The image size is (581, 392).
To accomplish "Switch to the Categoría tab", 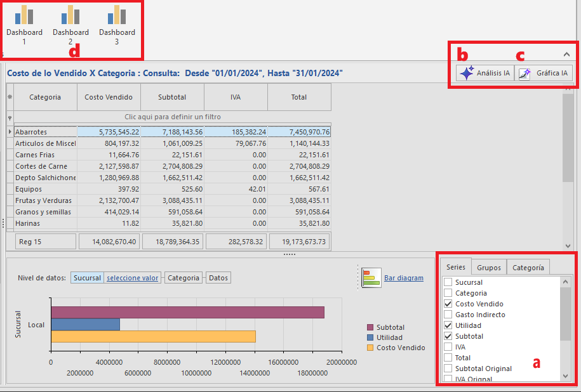I will 528,267.
